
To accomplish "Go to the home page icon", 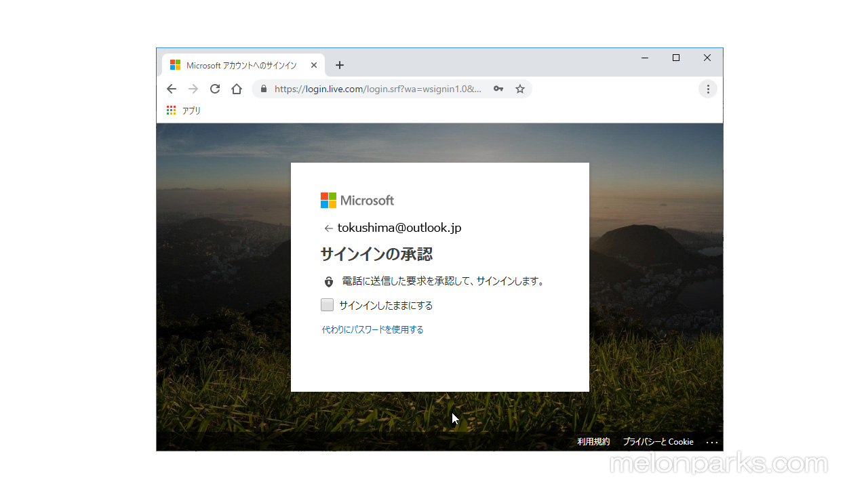I will click(x=237, y=89).
